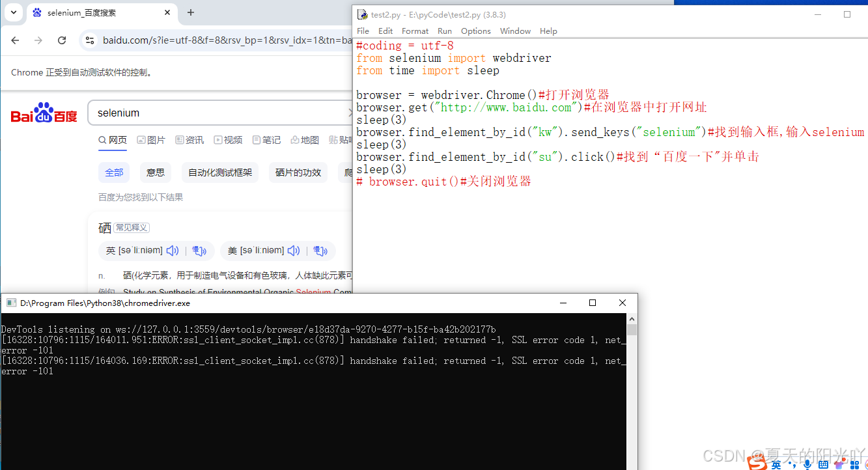Viewport: 868px width, 470px height.
Task: Click the commented browser.quit() line
Action: tap(443, 182)
